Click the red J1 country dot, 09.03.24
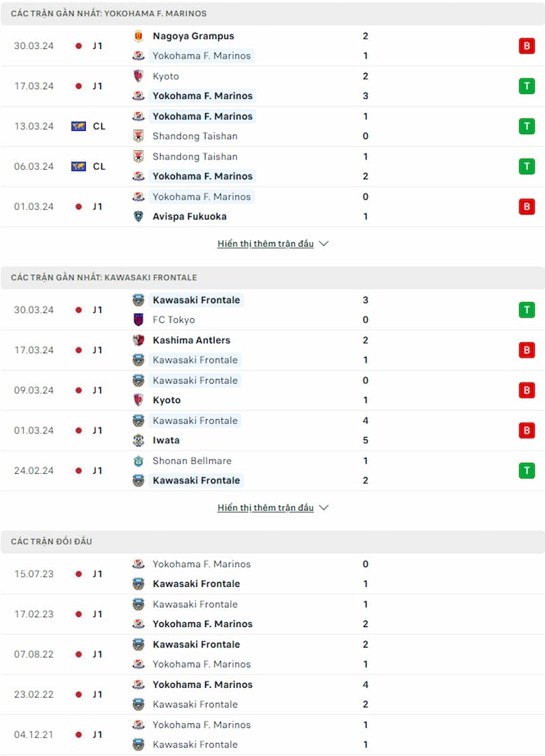Screen dimensions: 545x756 tap(78, 390)
